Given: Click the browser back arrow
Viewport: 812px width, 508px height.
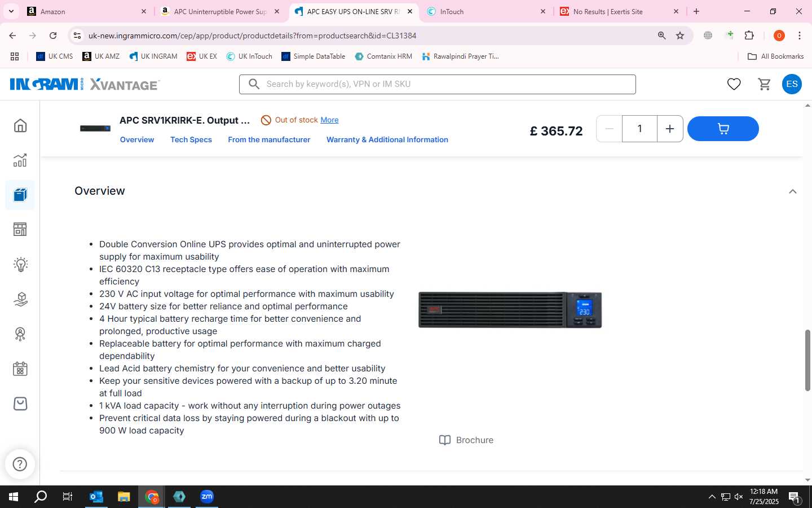Looking at the screenshot, I should pos(12,36).
